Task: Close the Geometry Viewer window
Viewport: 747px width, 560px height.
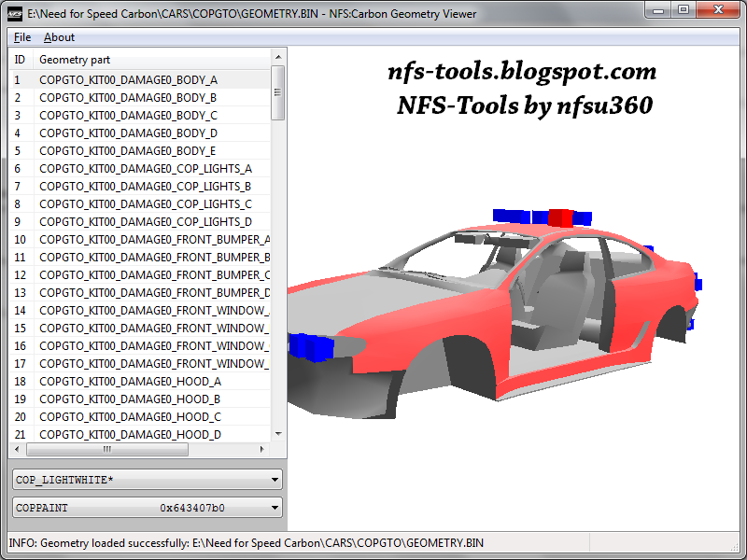Action: (x=718, y=9)
